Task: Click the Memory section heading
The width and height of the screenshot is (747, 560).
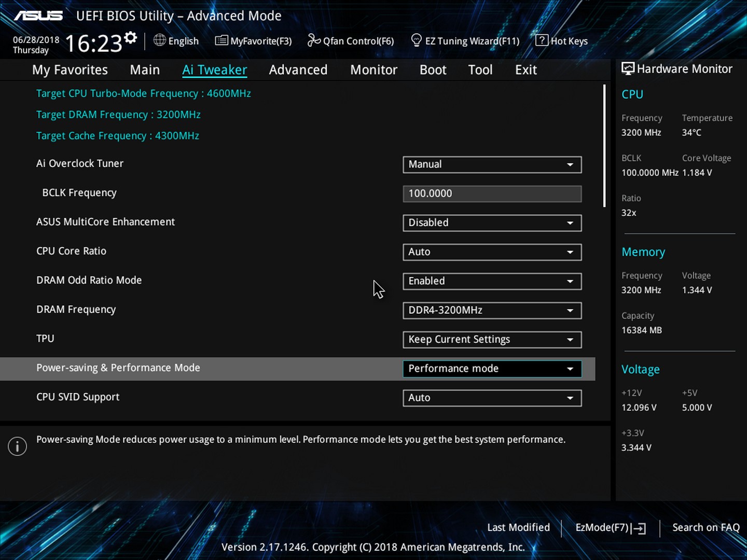Action: (x=643, y=252)
